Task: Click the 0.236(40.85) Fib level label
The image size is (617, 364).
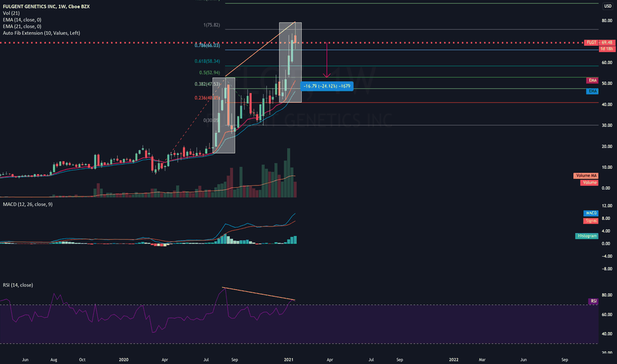Action: point(207,98)
